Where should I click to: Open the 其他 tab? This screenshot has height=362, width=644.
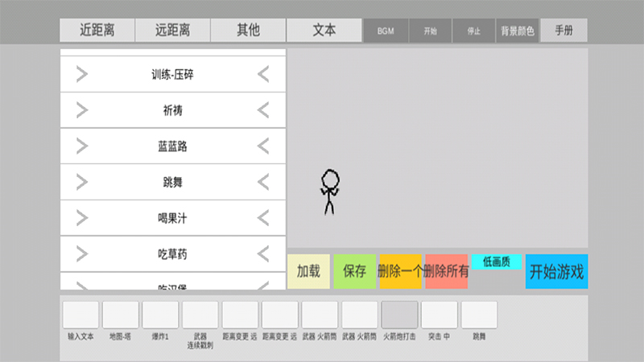coord(248,31)
